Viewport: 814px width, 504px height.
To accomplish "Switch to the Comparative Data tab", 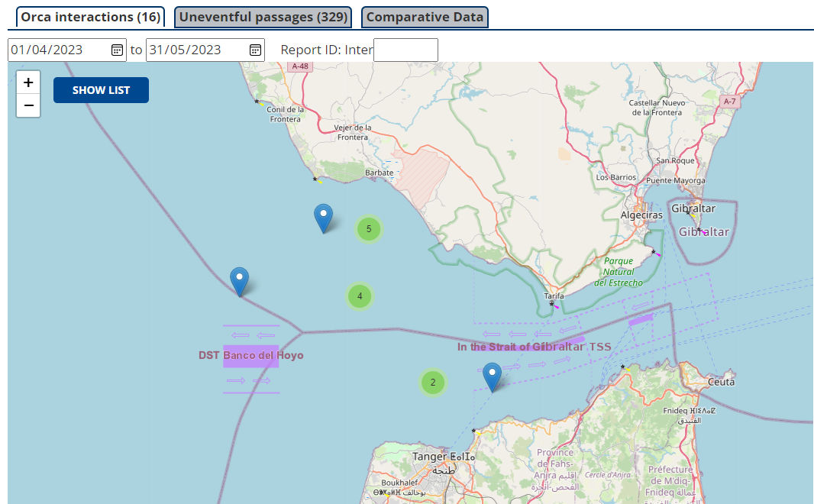I will click(x=425, y=17).
